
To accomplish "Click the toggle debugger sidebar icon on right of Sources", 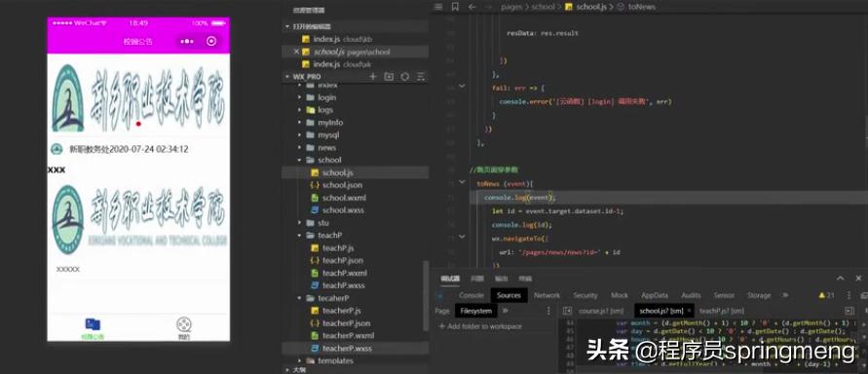I will click(x=849, y=311).
